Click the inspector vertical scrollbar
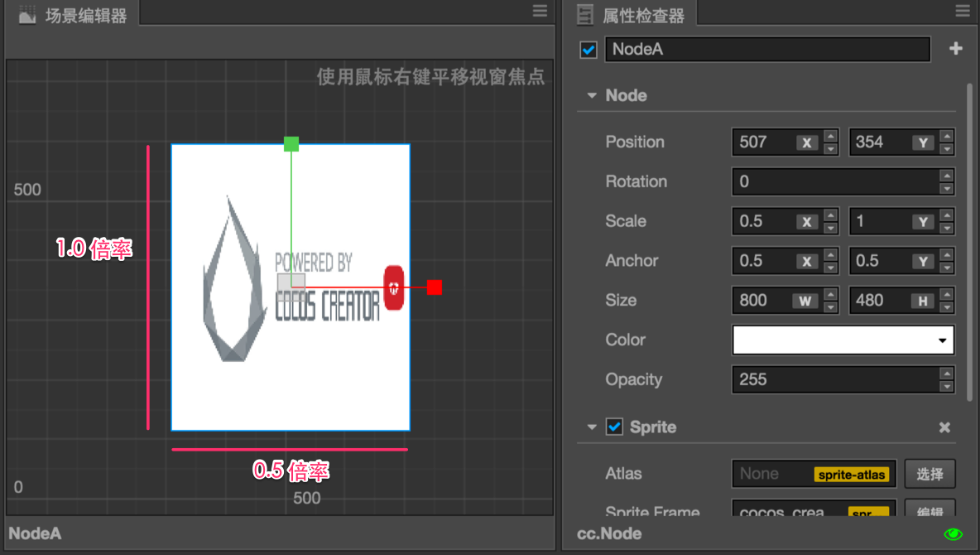The image size is (980, 555). pyautogui.click(x=969, y=241)
